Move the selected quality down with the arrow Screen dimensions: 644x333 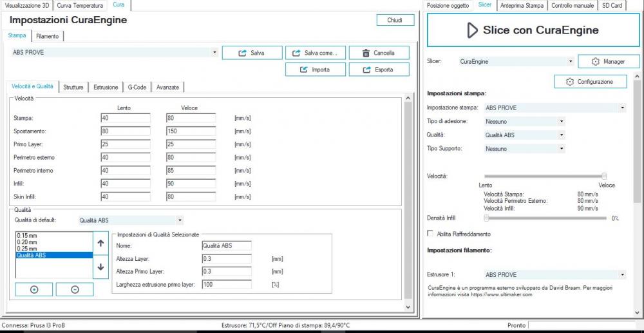[x=100, y=267]
